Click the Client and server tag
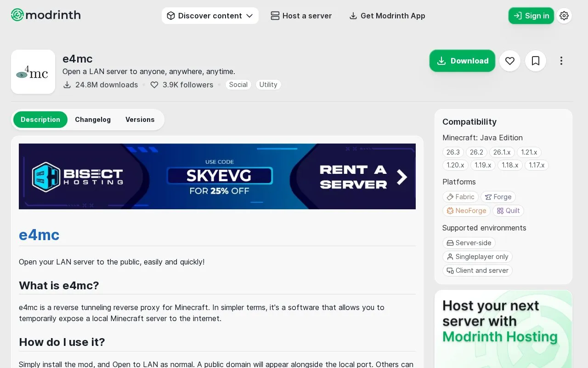 (x=477, y=270)
